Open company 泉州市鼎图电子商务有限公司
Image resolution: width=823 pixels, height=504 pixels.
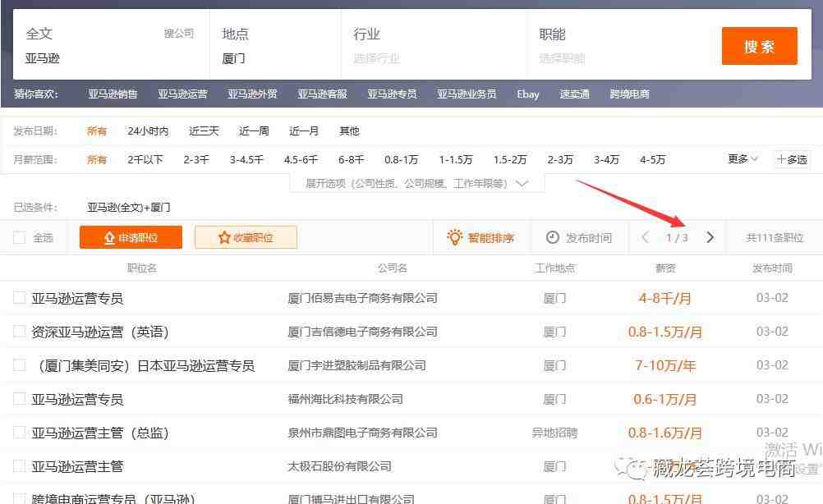[x=363, y=433]
